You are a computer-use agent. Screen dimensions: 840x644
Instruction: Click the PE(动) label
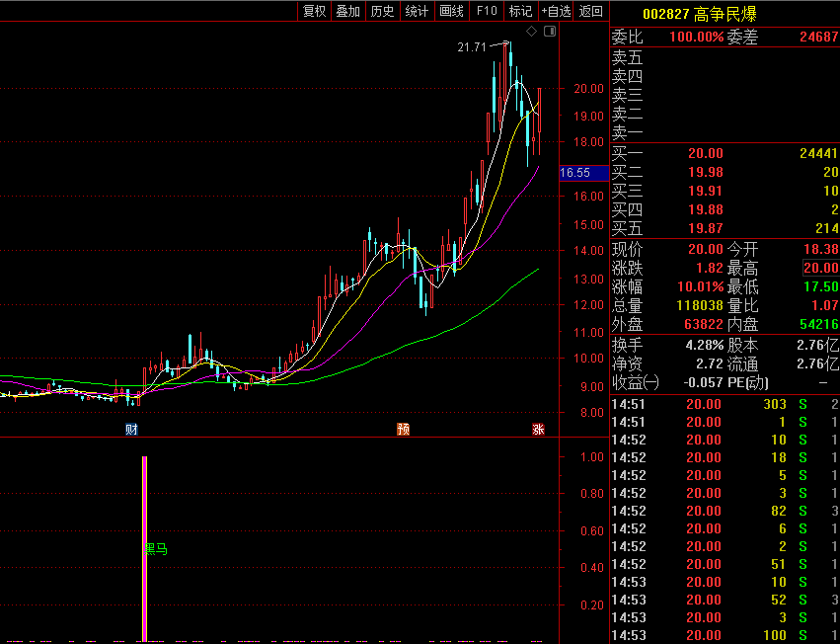(x=748, y=383)
